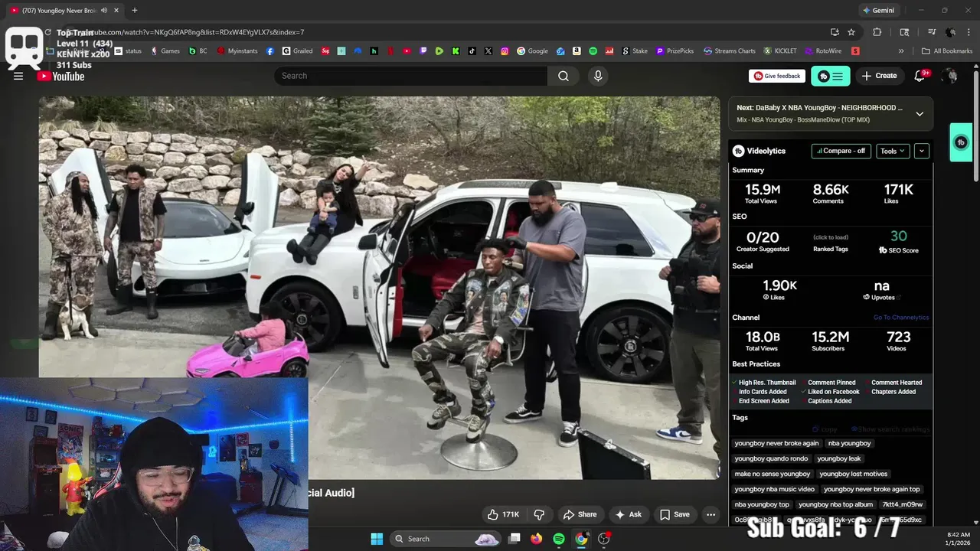Select the 'youngboy quando rondo' tag
The height and width of the screenshot is (551, 980).
[x=771, y=458]
